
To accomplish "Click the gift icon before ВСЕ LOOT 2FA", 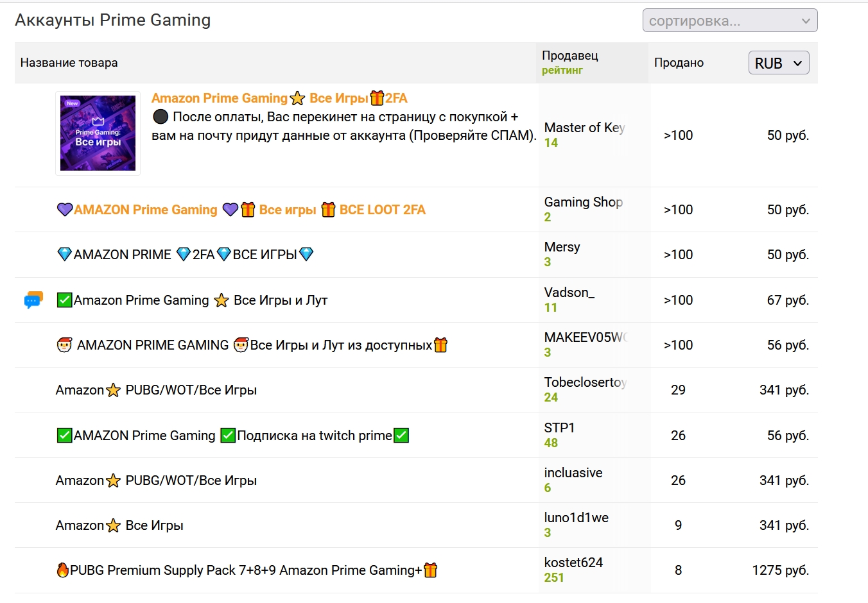I will (x=328, y=210).
